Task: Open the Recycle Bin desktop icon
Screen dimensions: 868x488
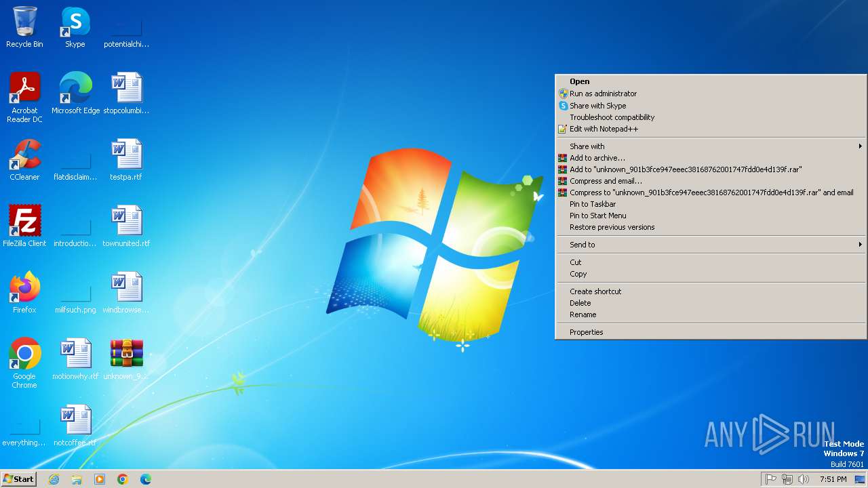Action: (24, 27)
